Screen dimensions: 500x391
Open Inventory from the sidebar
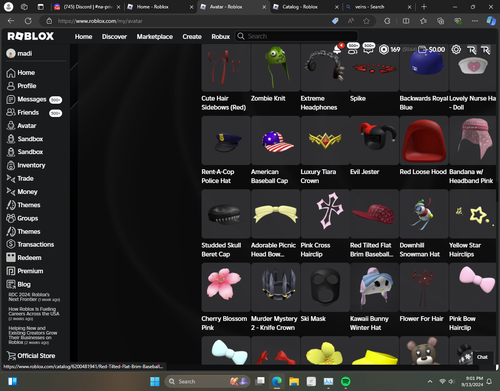(x=26, y=165)
